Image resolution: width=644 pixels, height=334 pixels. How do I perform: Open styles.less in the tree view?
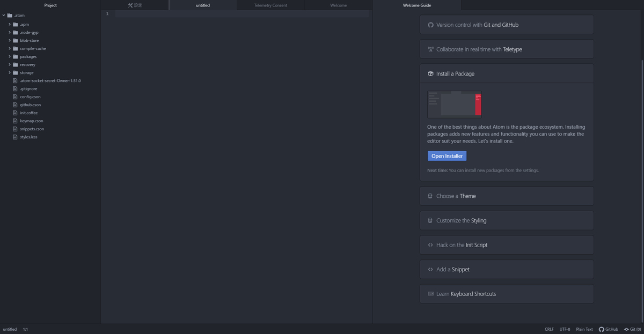coord(28,137)
